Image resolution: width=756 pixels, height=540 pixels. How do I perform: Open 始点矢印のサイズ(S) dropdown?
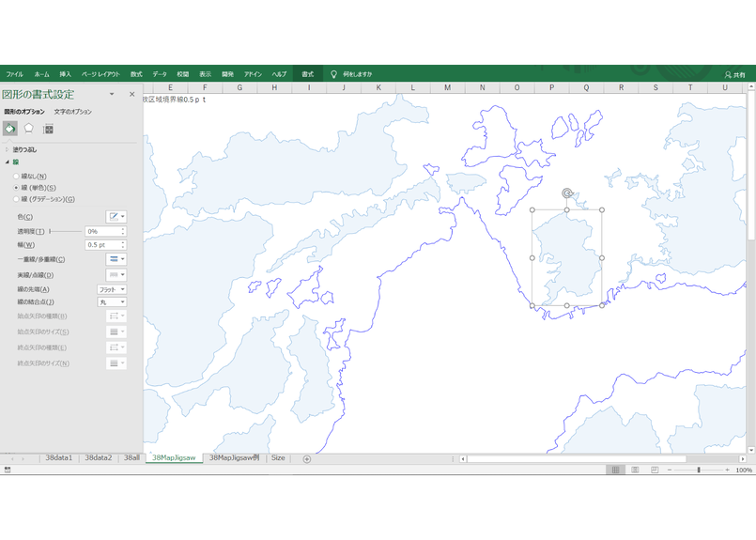116,332
